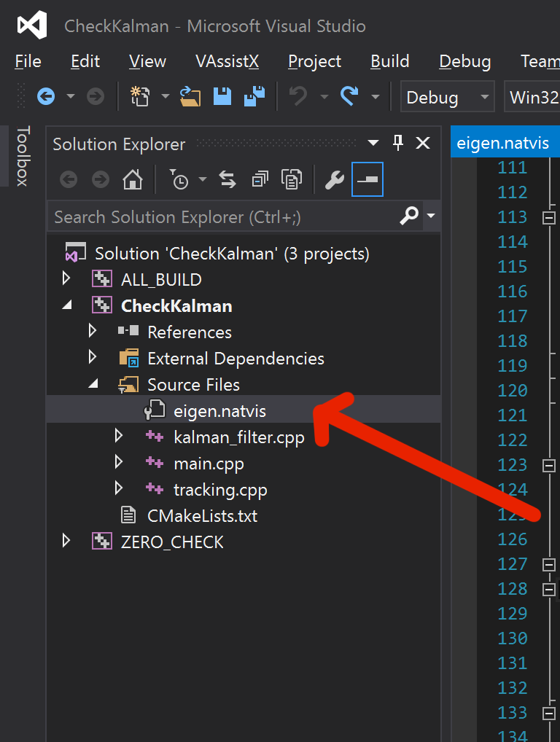560x742 pixels.
Task: Expand the External Dependencies node
Action: point(93,357)
